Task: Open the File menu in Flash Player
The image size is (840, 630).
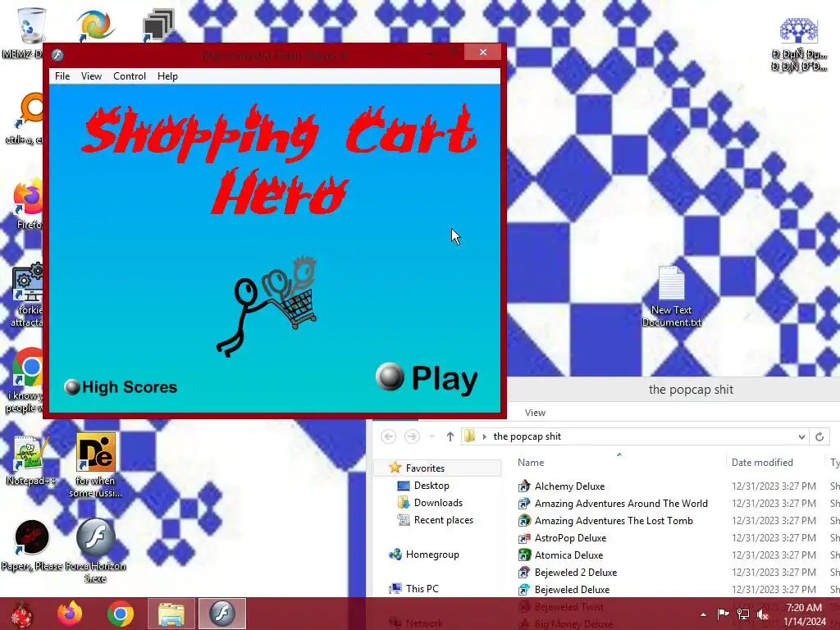Action: tap(62, 76)
